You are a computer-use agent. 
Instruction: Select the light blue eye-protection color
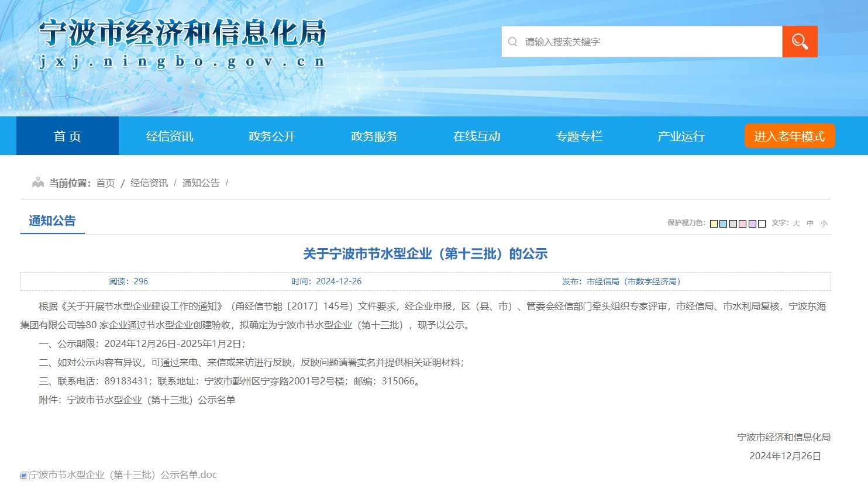(x=724, y=223)
